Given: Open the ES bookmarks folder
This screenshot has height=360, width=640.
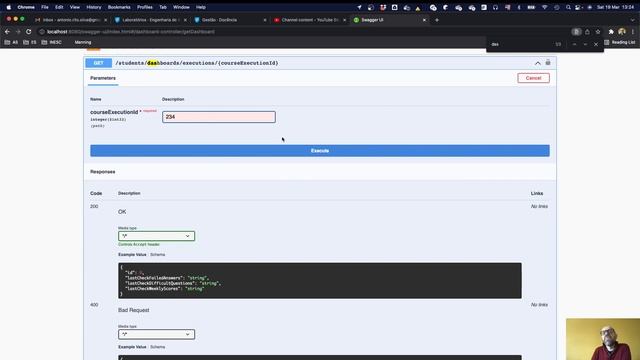Looking at the screenshot, I should point(30,42).
